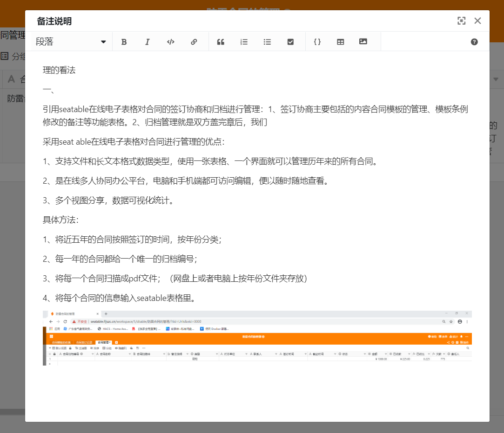This screenshot has width=504, height=433.
Task: Click the inline code icon
Action: coord(171,42)
